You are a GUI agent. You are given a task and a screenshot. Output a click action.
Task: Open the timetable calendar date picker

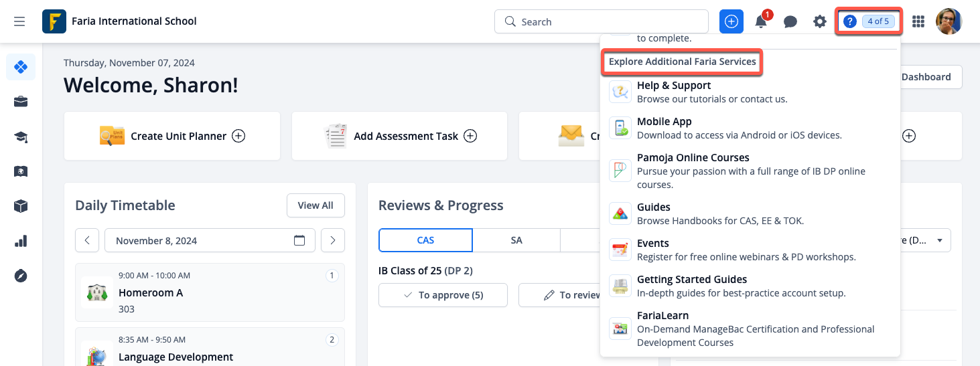click(x=299, y=241)
